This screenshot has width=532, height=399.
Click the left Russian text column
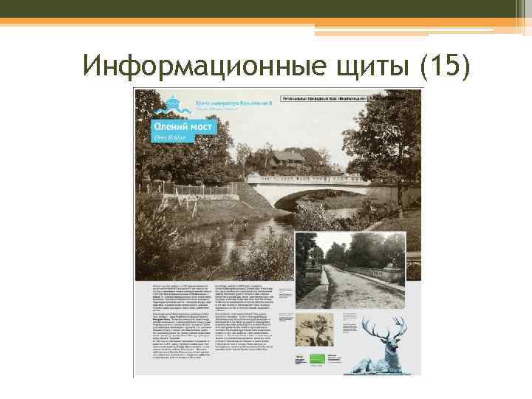(x=182, y=321)
